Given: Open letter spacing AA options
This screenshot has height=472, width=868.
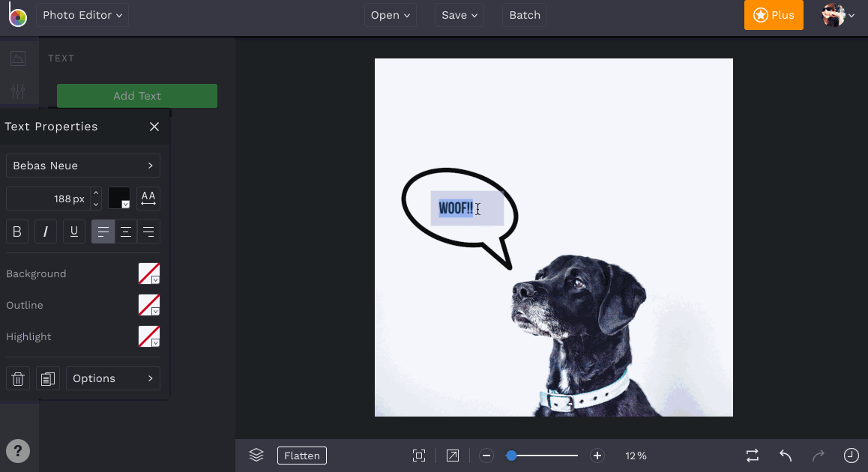Looking at the screenshot, I should coord(148,199).
